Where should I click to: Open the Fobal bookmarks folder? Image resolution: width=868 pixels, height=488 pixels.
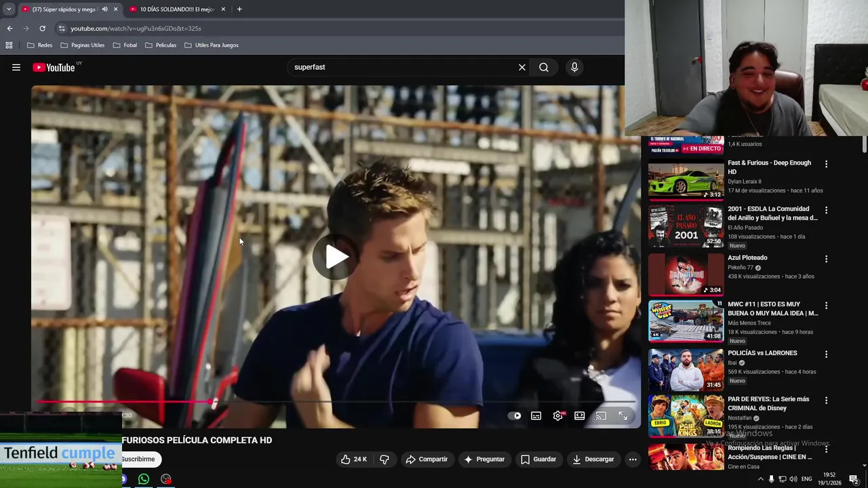coord(125,45)
